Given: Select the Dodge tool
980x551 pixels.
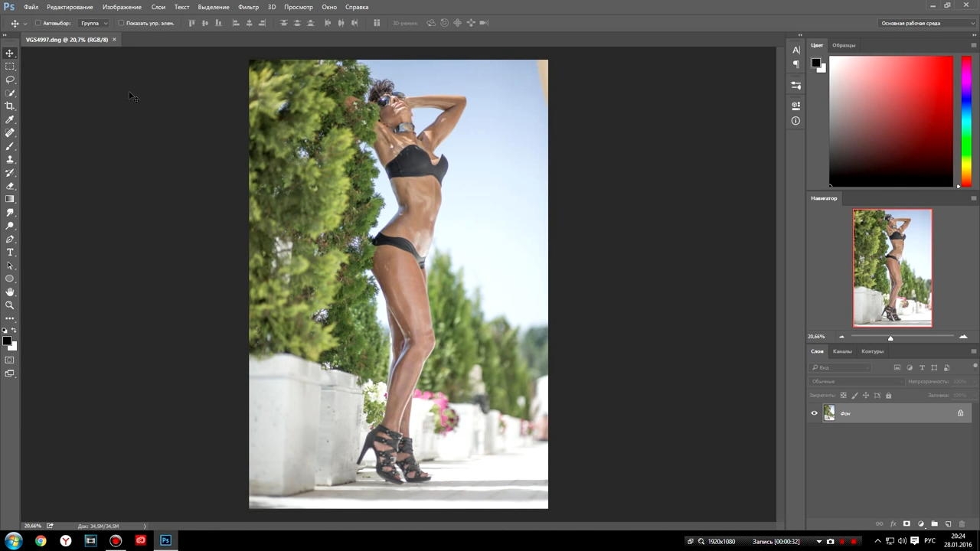Looking at the screenshot, I should [10, 226].
